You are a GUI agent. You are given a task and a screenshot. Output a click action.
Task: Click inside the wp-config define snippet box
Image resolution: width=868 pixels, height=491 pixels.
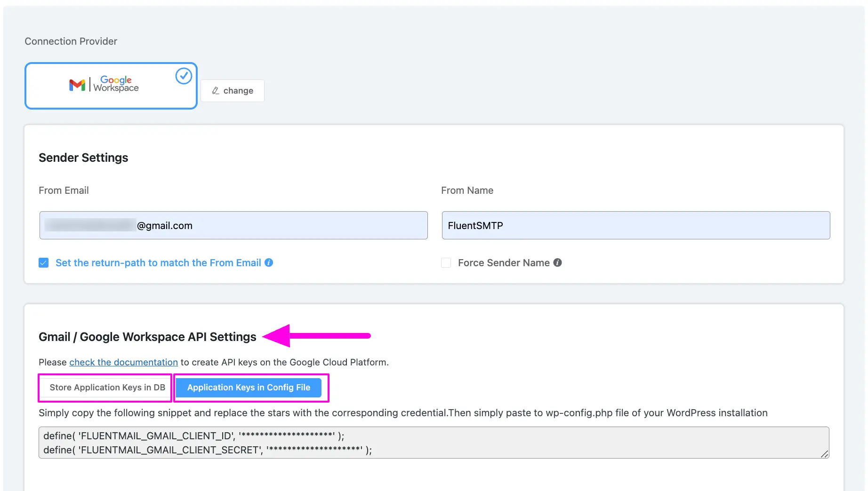point(434,443)
